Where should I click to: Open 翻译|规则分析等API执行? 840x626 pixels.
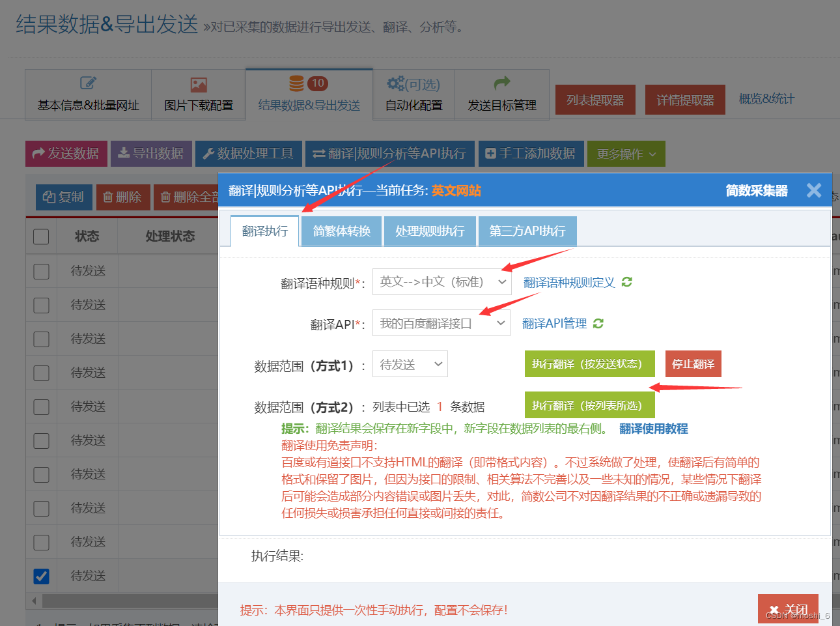click(x=390, y=154)
